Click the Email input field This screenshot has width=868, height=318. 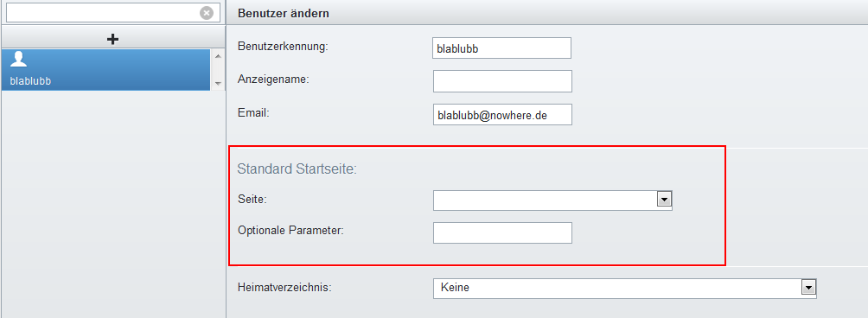pos(502,114)
